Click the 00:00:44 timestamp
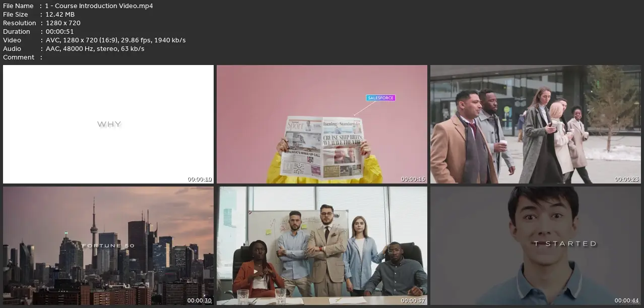Viewport: 644px width, 308px height. pos(627,300)
